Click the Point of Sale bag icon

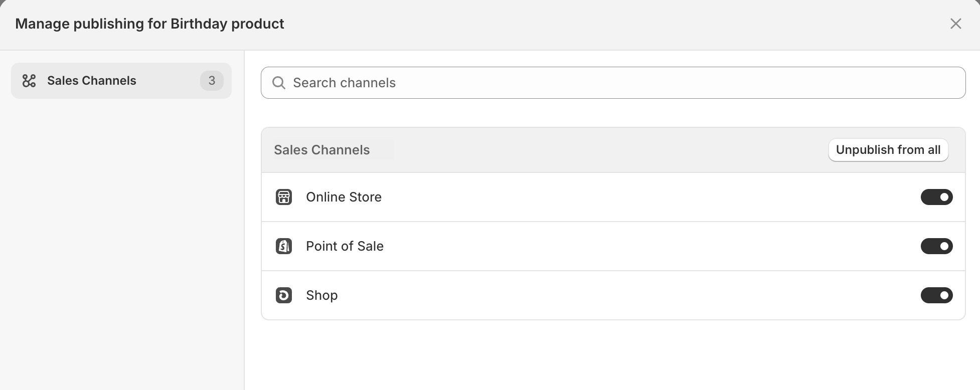coord(284,246)
